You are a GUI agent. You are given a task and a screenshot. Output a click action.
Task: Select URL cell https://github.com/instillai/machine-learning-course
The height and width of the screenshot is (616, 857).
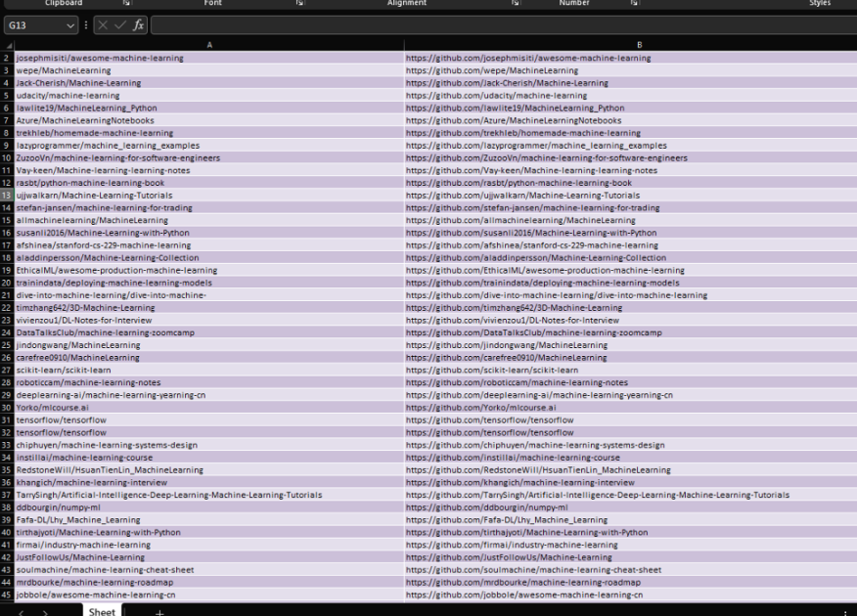point(631,458)
